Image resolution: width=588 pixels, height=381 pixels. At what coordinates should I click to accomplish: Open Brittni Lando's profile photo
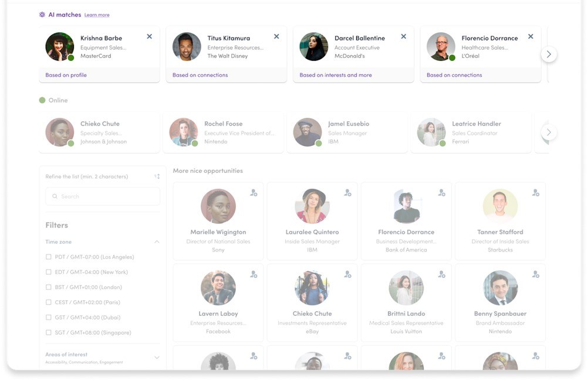point(406,288)
